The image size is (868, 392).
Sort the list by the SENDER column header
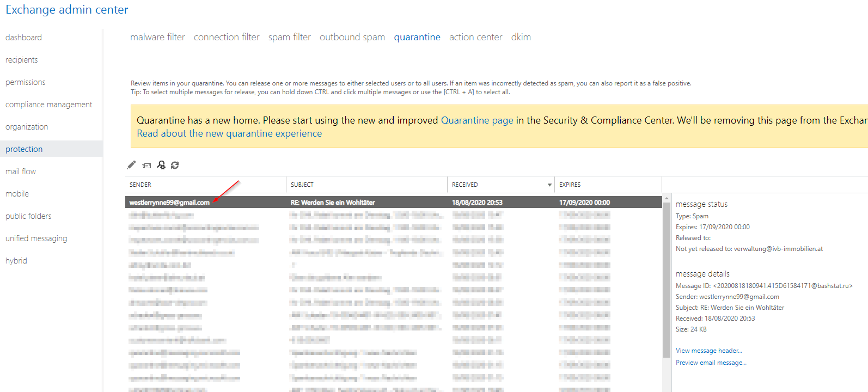[x=206, y=185]
